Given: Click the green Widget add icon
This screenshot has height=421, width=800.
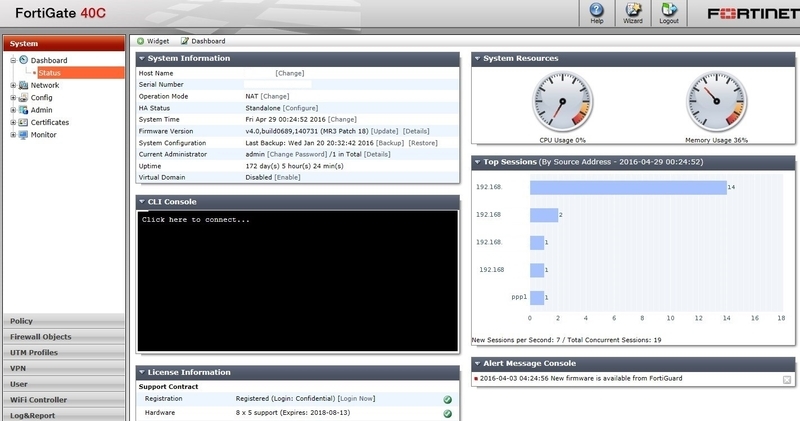Looking at the screenshot, I should click(140, 41).
